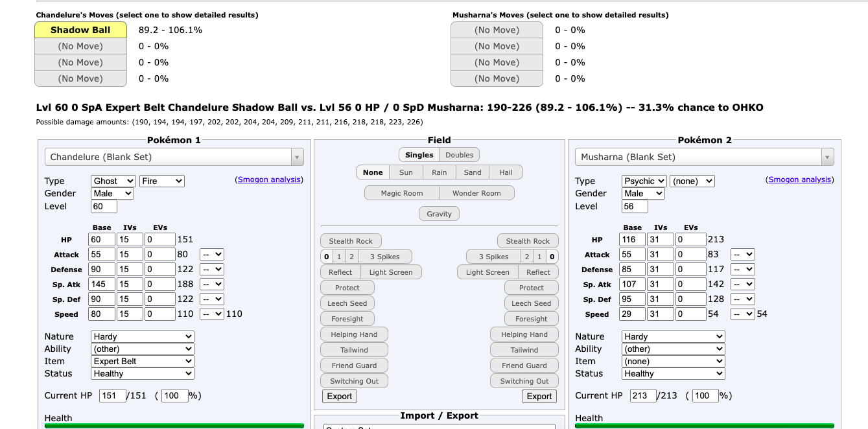The height and width of the screenshot is (429, 868).
Task: Open Musharna's Sp. Def boost dropdown
Action: point(743,299)
